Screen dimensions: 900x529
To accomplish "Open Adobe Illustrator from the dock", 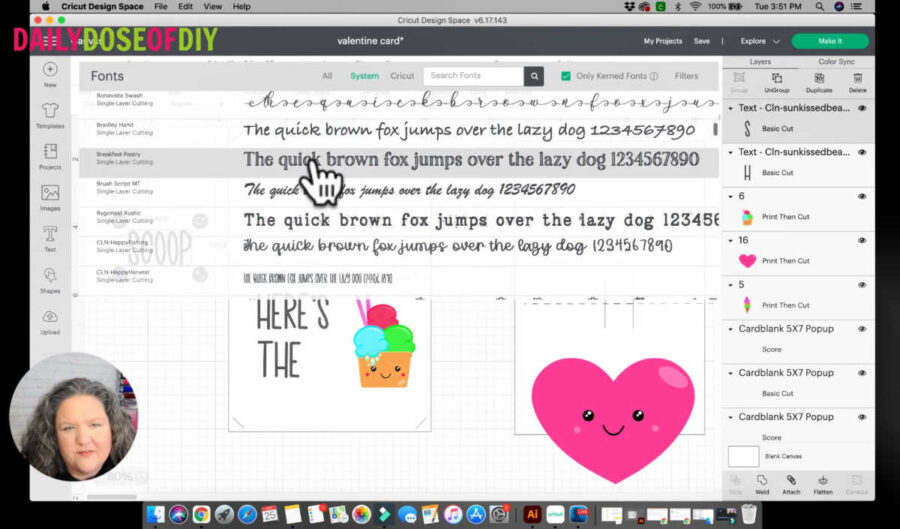I will point(532,514).
